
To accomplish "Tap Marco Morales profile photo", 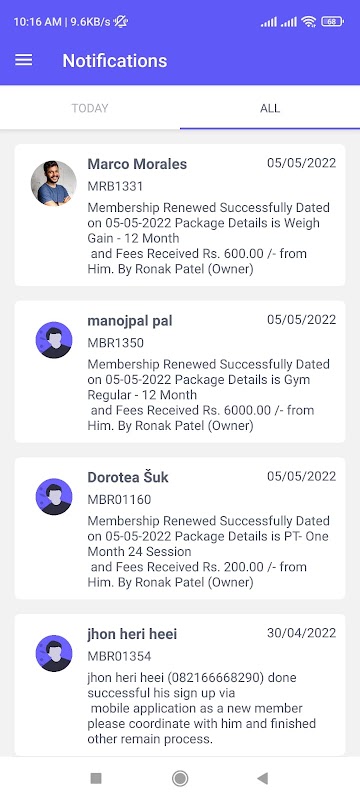I will 54,184.
